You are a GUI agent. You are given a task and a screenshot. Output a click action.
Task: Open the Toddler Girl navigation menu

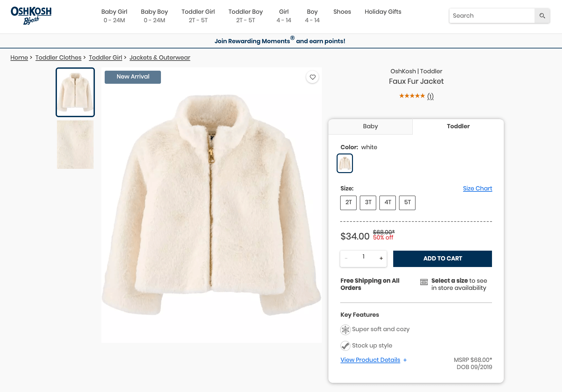coord(198,16)
